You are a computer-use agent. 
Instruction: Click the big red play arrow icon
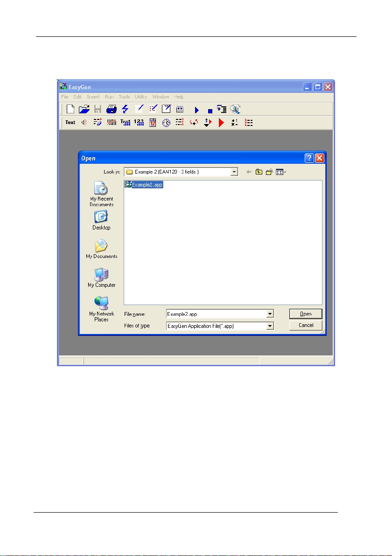click(x=221, y=123)
